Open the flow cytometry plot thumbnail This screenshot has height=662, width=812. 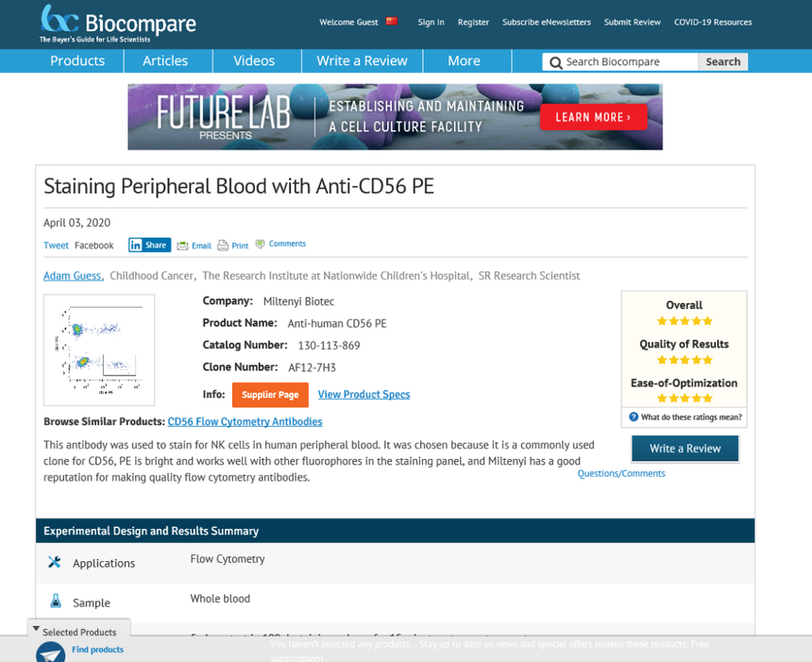coord(99,349)
